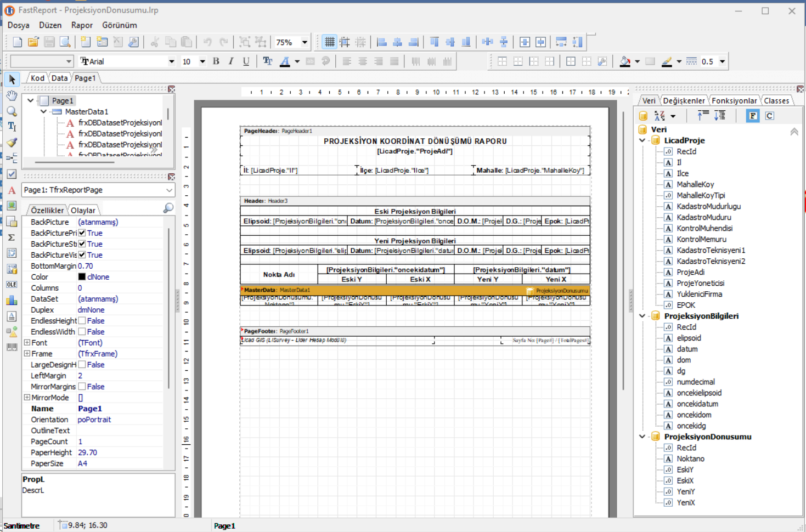Open a report file with the folder icon
This screenshot has width=806, height=532.
pyautogui.click(x=33, y=42)
